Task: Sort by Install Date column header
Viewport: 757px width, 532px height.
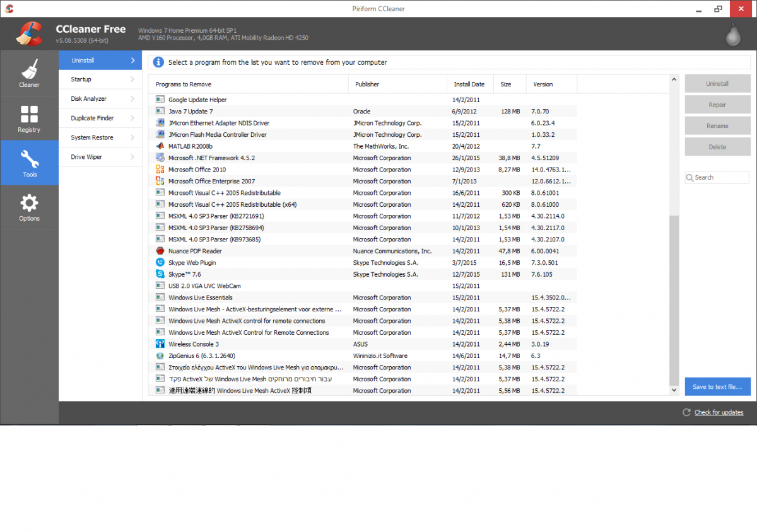Action: pos(470,84)
